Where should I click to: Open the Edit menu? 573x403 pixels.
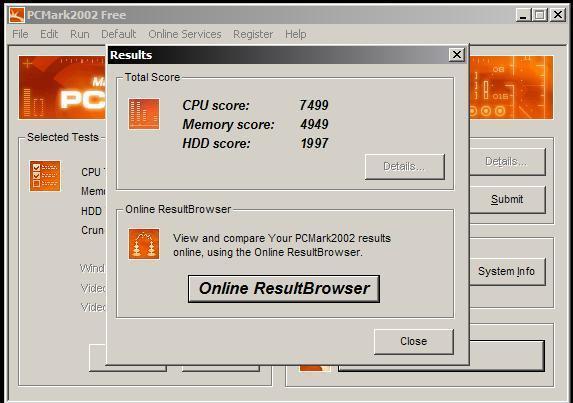(x=49, y=34)
